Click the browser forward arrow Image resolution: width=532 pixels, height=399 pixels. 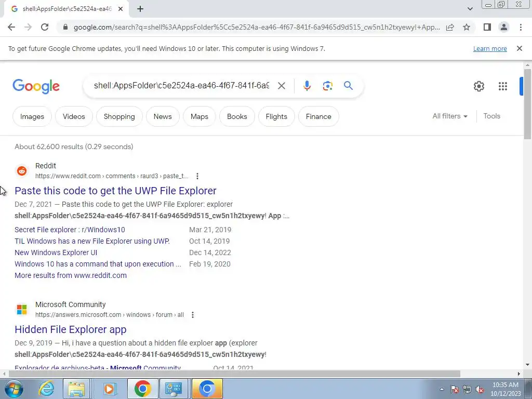tap(28, 27)
